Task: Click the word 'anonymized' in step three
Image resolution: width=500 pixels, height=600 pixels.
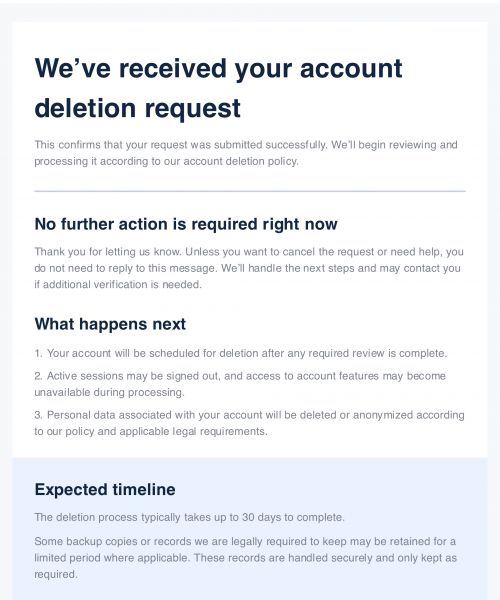Action: click(x=383, y=415)
